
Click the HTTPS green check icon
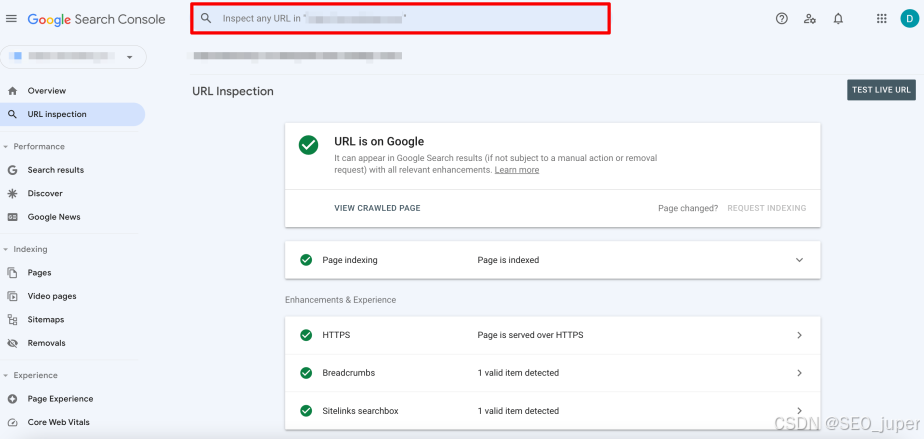[306, 335]
